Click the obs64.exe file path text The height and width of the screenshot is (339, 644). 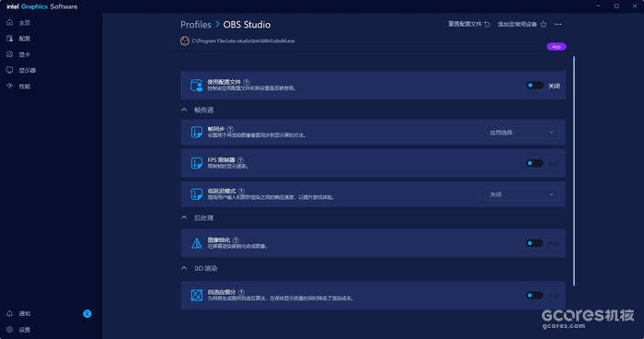243,41
